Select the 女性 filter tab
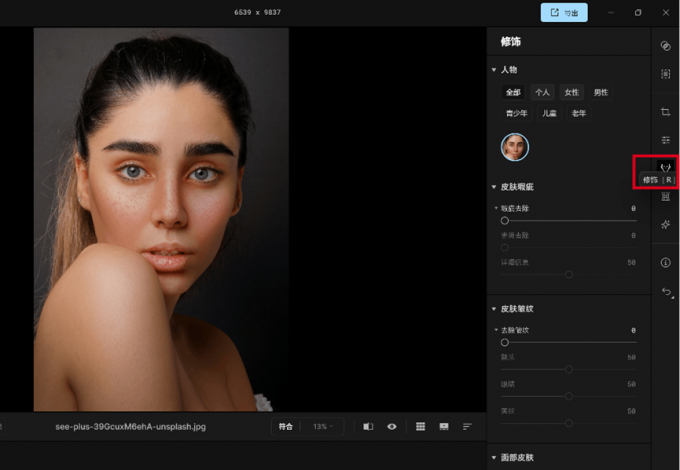Viewport: 680px width, 470px height. point(571,92)
